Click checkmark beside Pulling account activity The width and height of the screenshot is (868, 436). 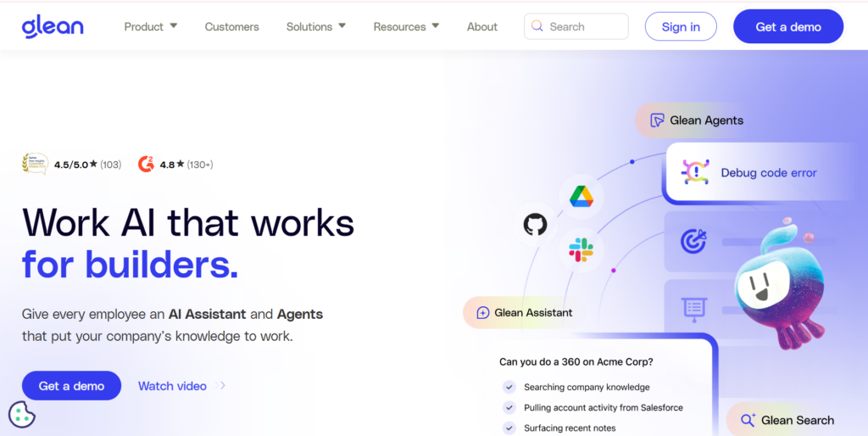click(509, 408)
